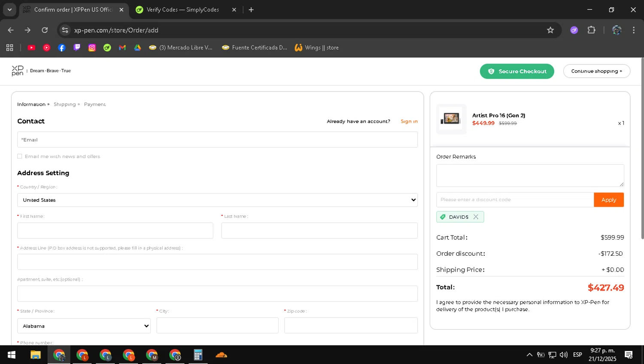Open the YouTube bookmark icon

coord(31,48)
